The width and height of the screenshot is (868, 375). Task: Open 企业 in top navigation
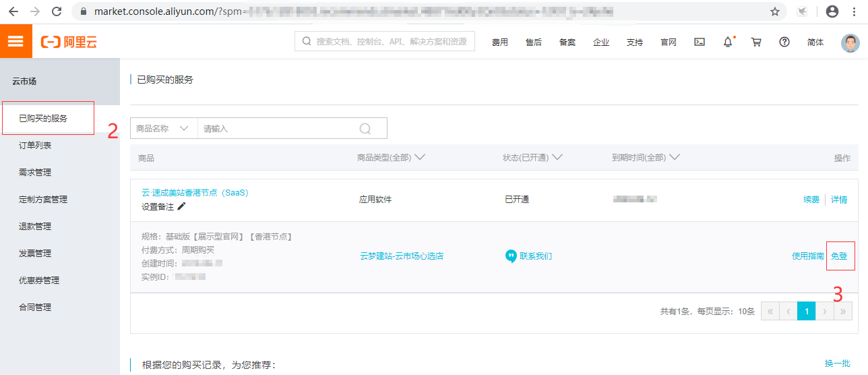(x=601, y=42)
